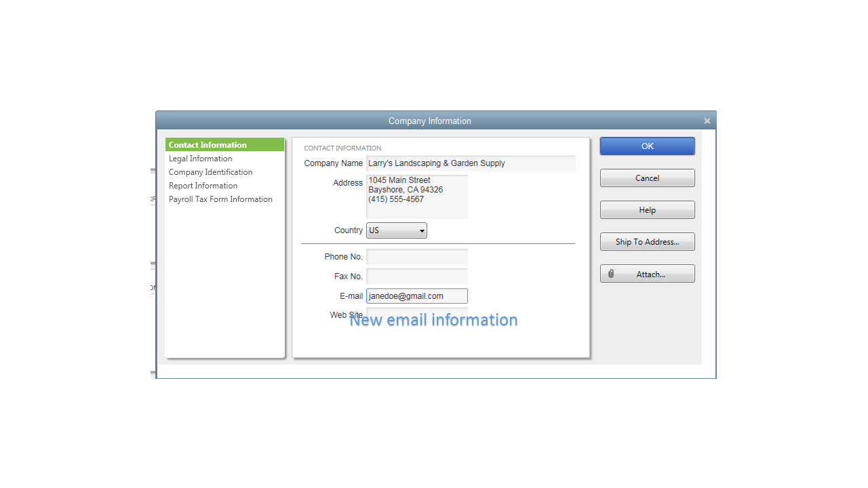Screen dimensions: 868x488
Task: Select the Contact Information sidebar entry
Action: tap(208, 144)
